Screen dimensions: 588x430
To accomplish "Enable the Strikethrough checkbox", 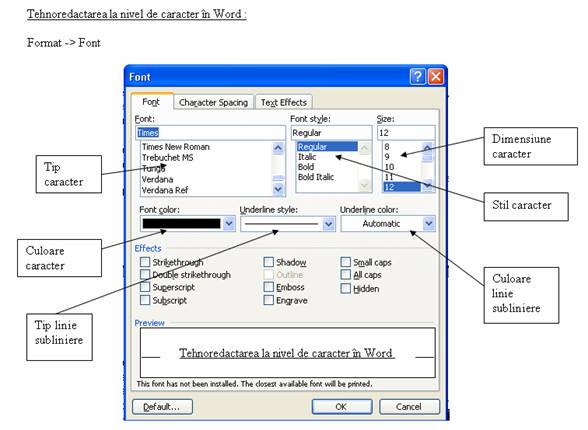I will coord(145,262).
